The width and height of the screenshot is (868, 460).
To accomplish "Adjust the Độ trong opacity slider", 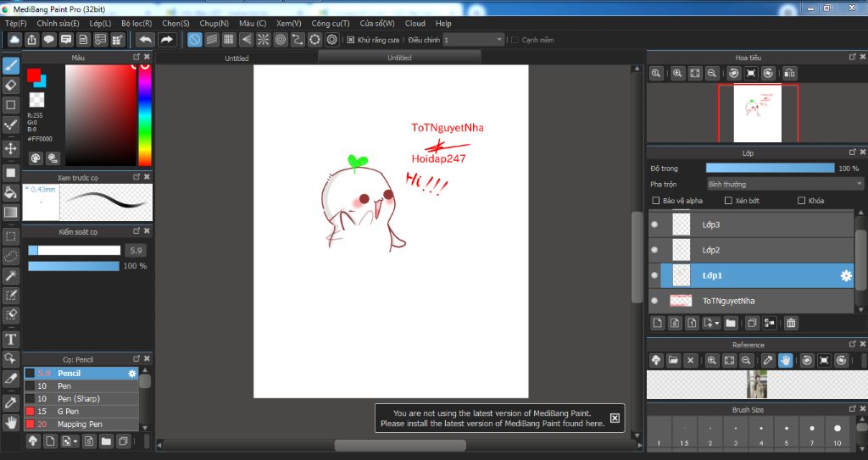I will click(x=770, y=169).
